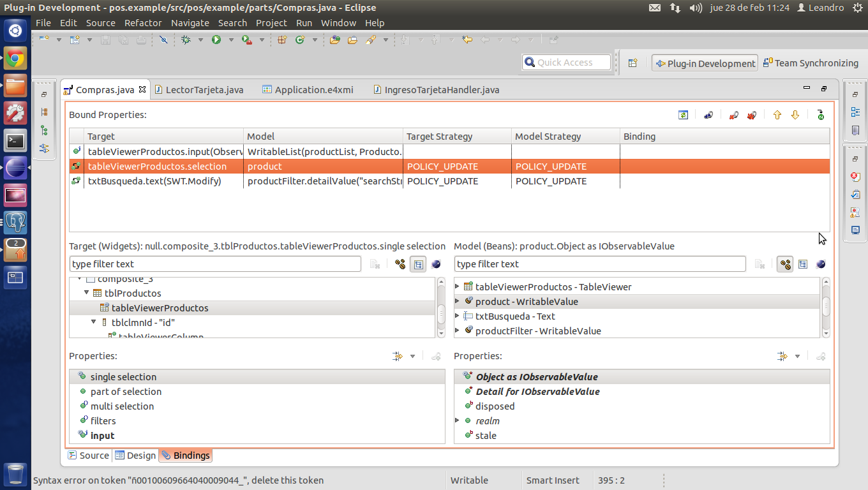Open Chrome from the Ubuntu launcher
This screenshot has width=868, height=490.
(x=15, y=59)
